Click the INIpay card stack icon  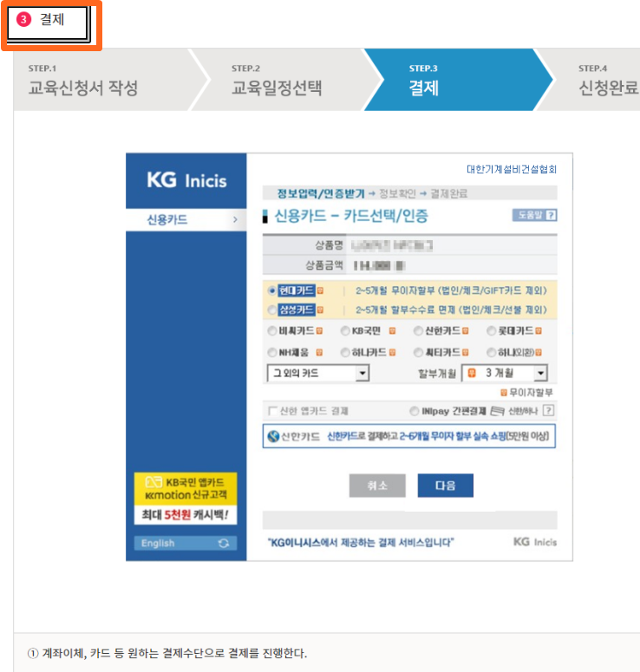tap(497, 411)
